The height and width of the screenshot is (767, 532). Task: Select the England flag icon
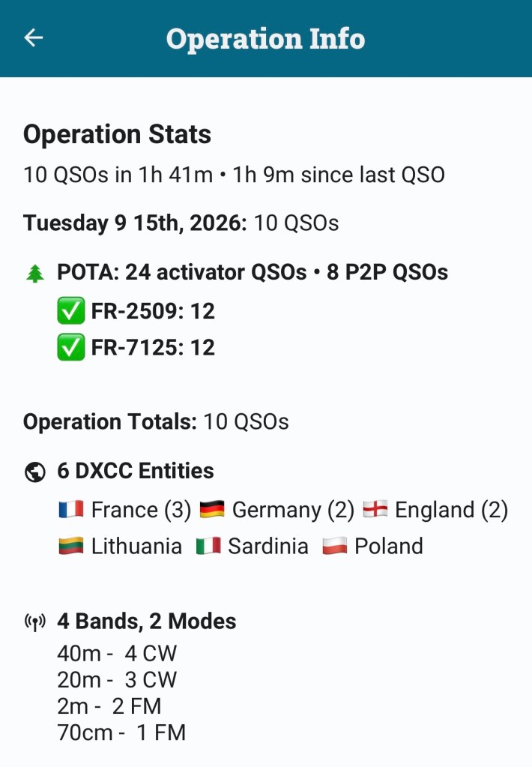point(375,510)
